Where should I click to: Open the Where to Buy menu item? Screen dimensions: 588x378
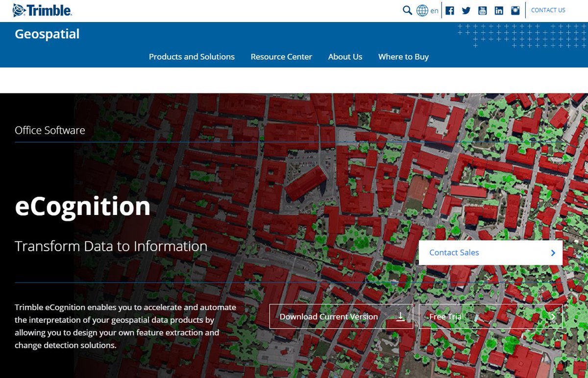(x=403, y=56)
